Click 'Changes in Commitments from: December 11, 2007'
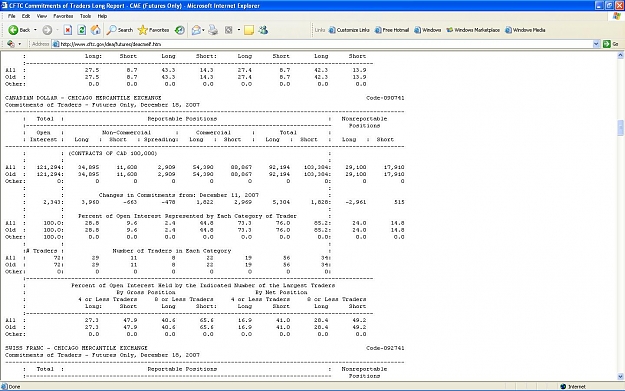This screenshot has width=625, height=391. [x=179, y=195]
